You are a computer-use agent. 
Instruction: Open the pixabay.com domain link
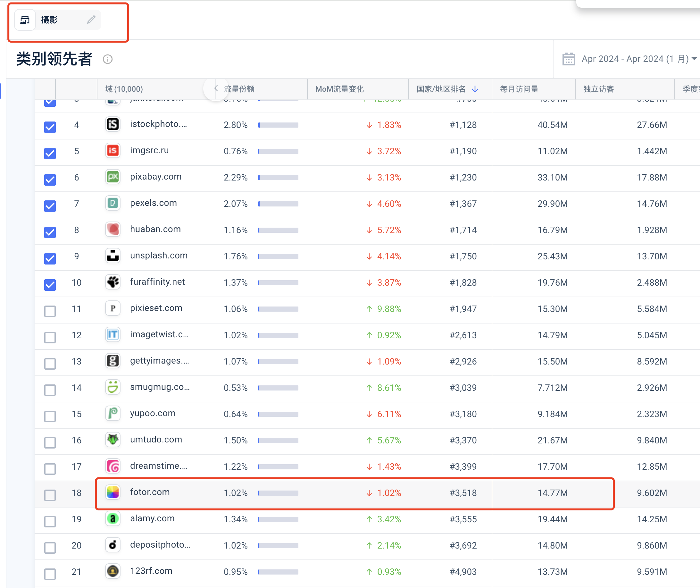(x=156, y=177)
